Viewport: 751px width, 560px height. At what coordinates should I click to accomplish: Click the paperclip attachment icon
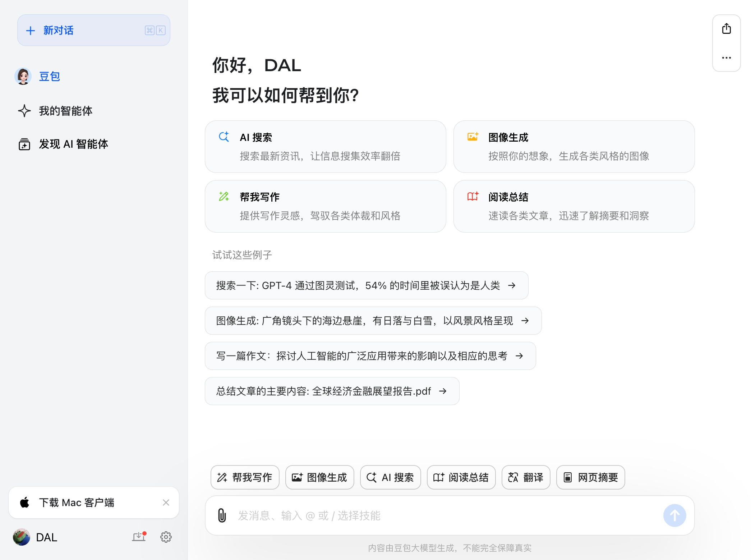pyautogui.click(x=222, y=515)
